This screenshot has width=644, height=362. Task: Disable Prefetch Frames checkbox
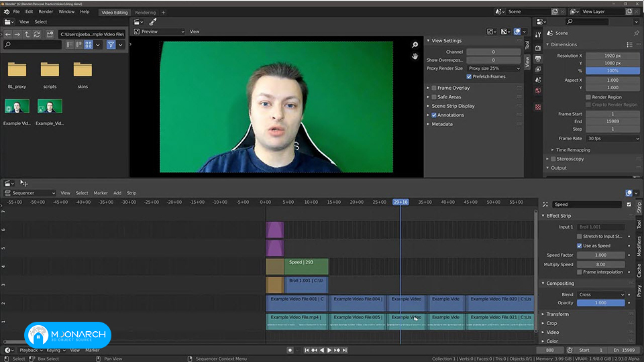469,76
